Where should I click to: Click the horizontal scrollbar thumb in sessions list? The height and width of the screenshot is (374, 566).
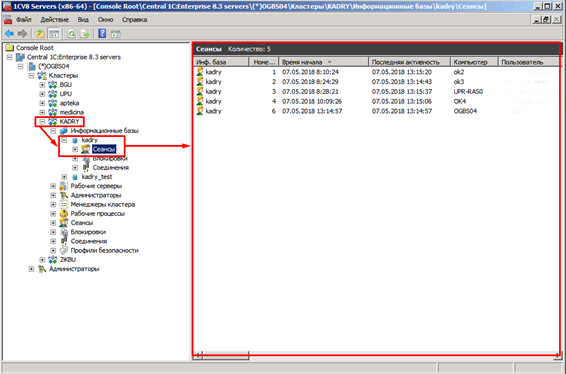[x=226, y=356]
